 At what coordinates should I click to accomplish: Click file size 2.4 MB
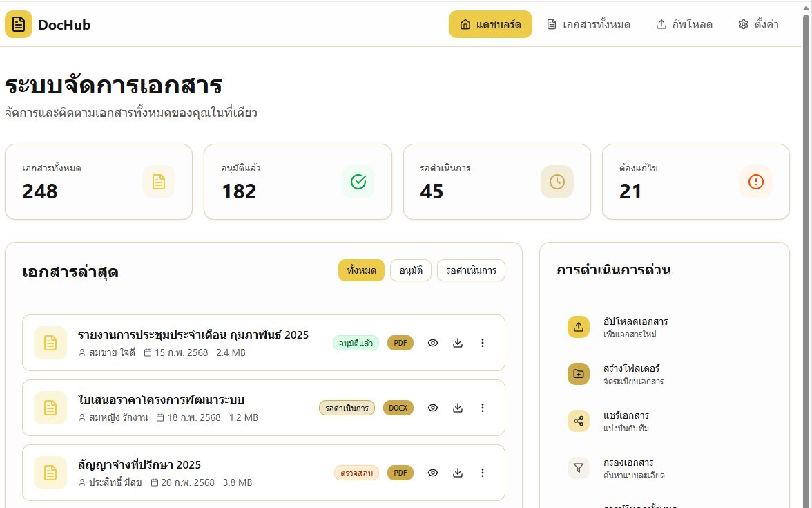pos(231,352)
